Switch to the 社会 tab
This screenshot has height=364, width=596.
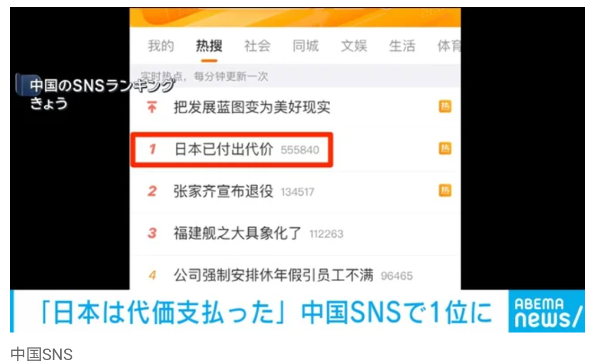[x=257, y=46]
